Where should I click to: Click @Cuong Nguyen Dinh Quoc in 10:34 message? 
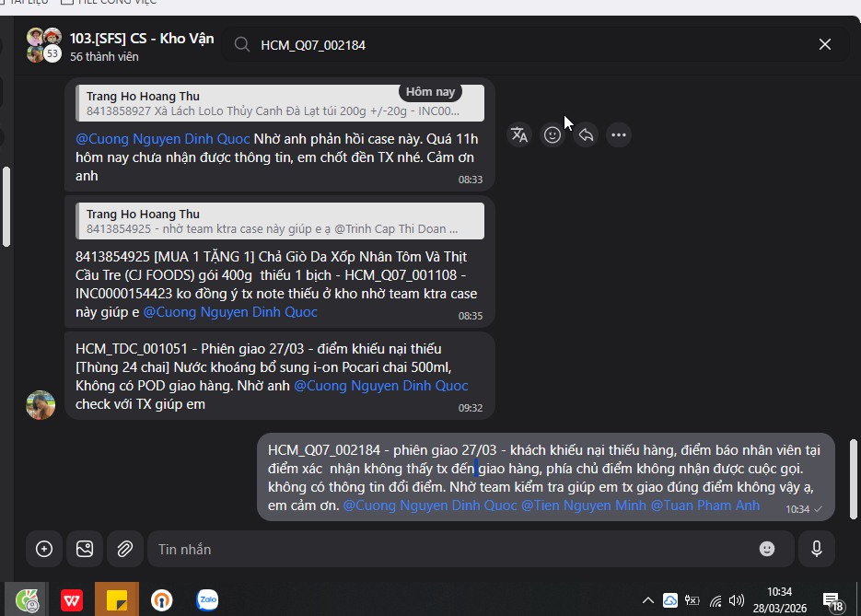430,506
